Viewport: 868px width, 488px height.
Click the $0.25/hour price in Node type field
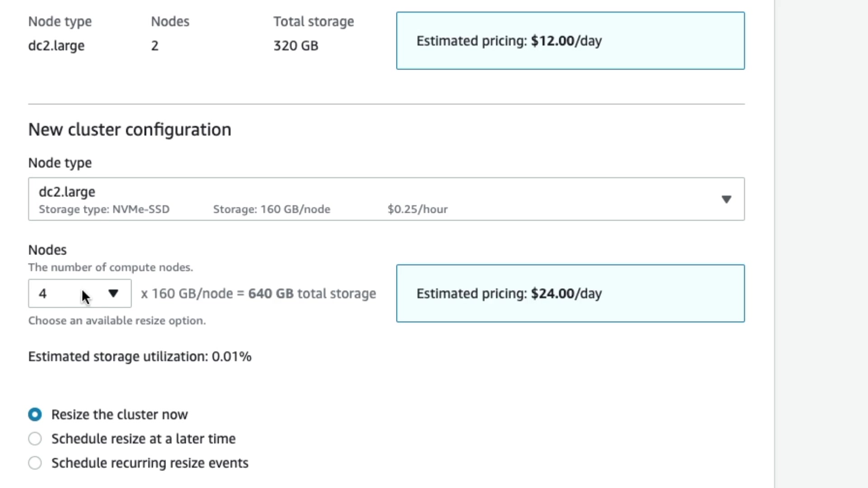point(417,209)
